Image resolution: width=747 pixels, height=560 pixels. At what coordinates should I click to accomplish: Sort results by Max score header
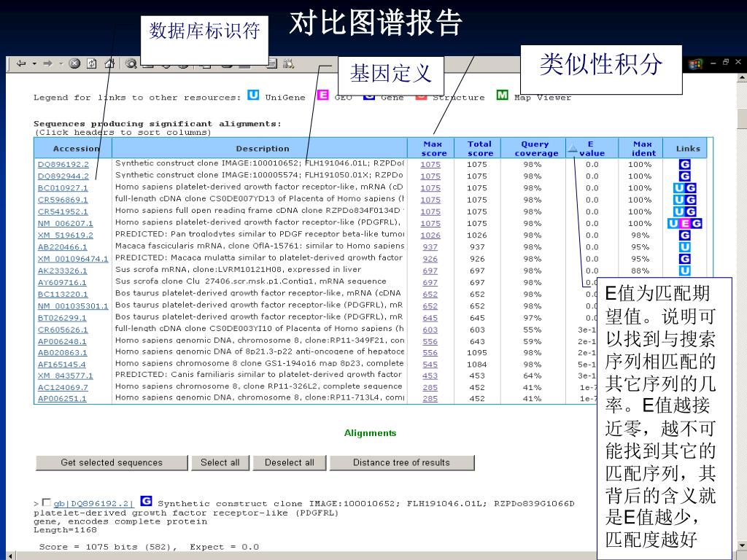[x=433, y=149]
